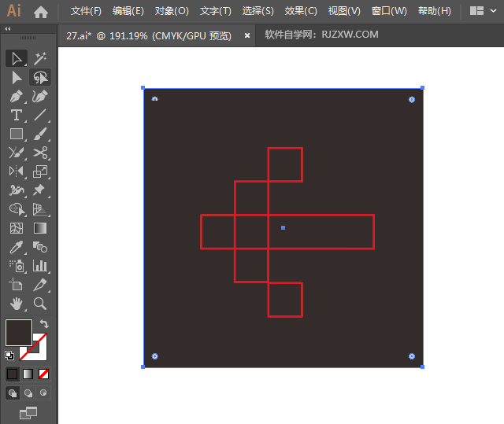This screenshot has width=504, height=424.
Task: Select the Gradient tool
Action: click(x=40, y=228)
